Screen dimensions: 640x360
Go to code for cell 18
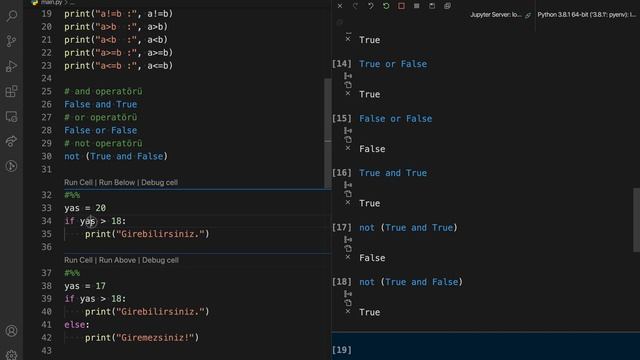click(x=348, y=294)
